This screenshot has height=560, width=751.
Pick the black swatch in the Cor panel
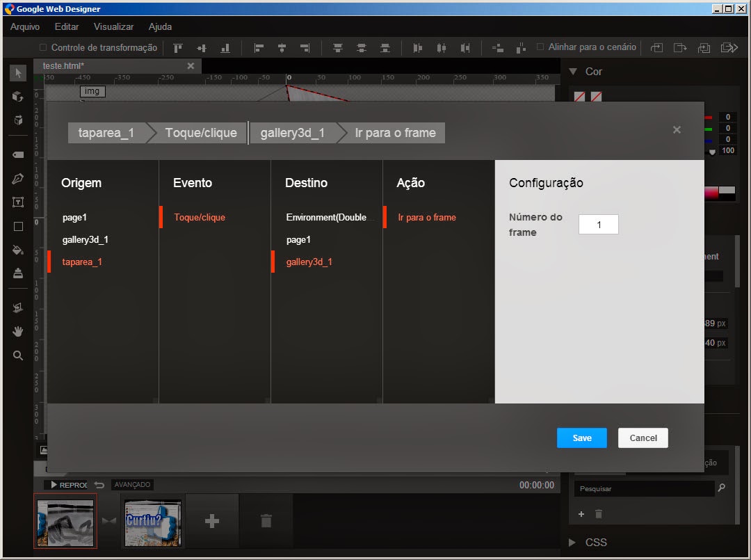point(727,197)
